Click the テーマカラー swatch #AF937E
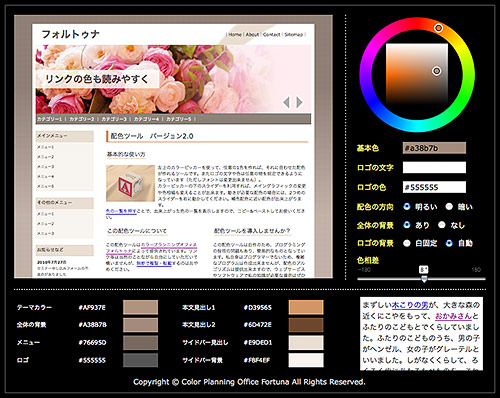The width and height of the screenshot is (500, 398). [x=140, y=307]
